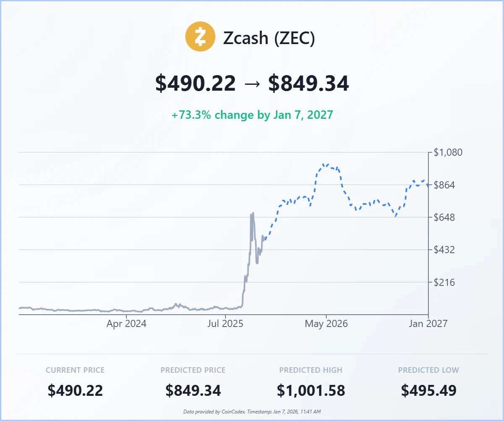The height and width of the screenshot is (421, 504).
Task: Click the headline $849.34 after the arrow
Action: 309,84
